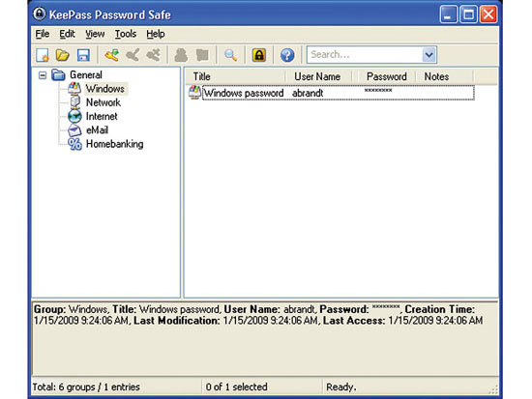Lock workspace with the padlock icon
Viewport: 532px width, 399px height.
click(x=259, y=55)
